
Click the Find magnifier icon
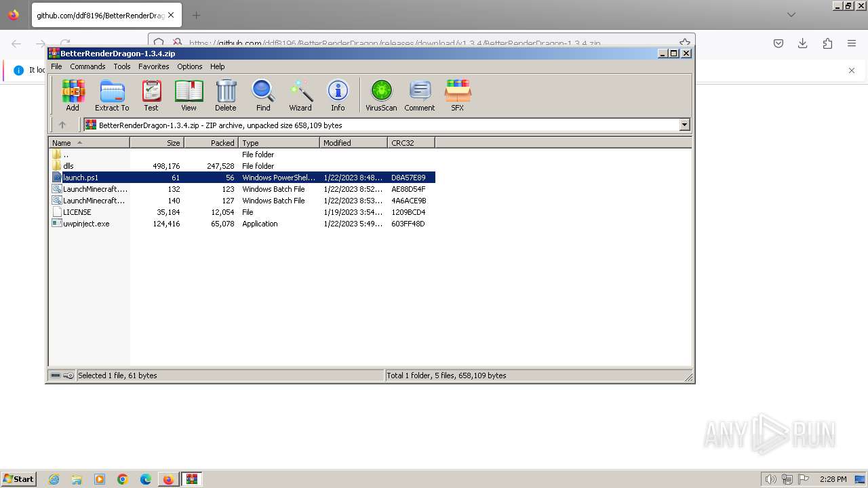coord(263,95)
